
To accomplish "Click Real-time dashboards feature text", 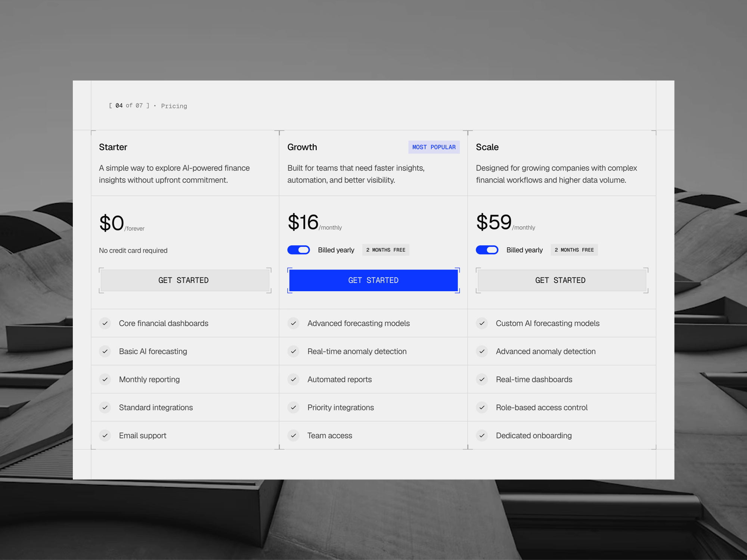I will click(x=534, y=379).
